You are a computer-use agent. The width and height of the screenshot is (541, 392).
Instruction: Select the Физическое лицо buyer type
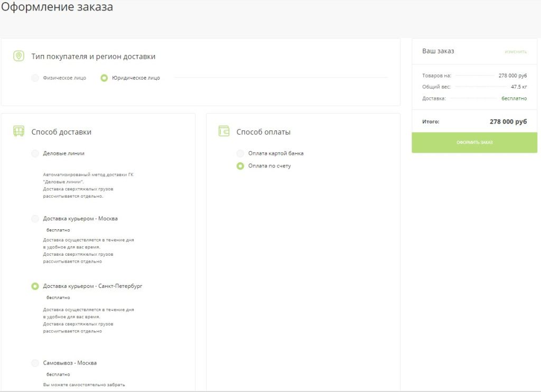tap(35, 78)
